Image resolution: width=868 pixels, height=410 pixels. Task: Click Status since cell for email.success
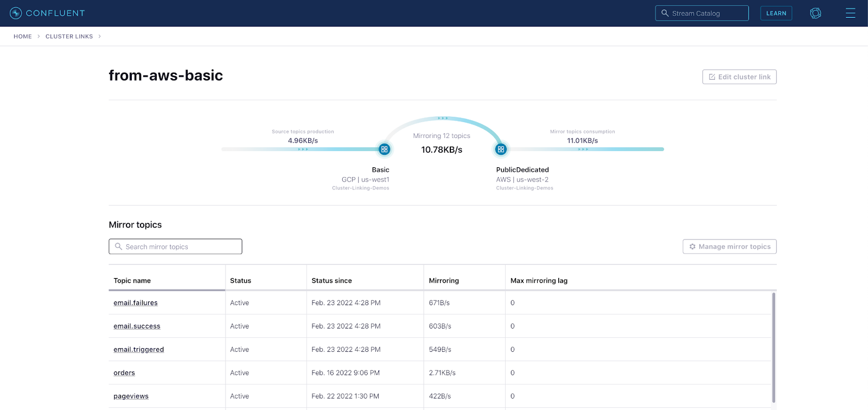tap(346, 326)
